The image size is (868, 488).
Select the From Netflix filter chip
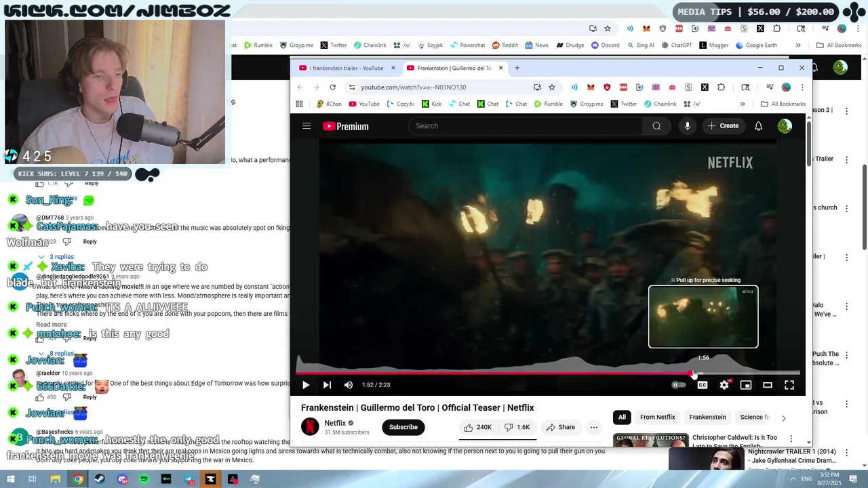(658, 418)
